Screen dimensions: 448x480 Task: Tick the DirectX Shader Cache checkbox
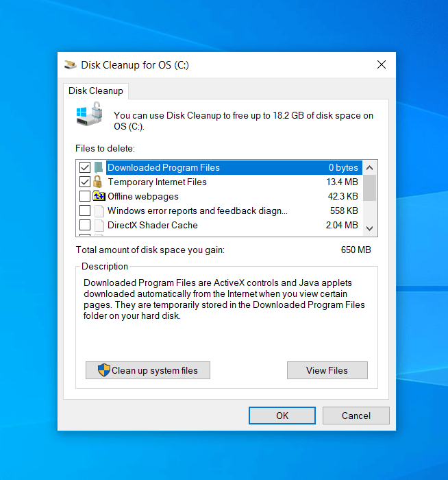tap(85, 225)
